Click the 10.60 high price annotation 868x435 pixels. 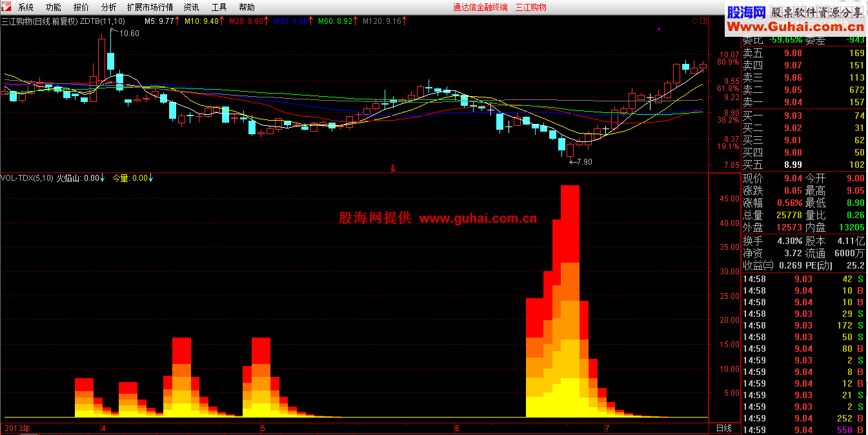(x=130, y=33)
